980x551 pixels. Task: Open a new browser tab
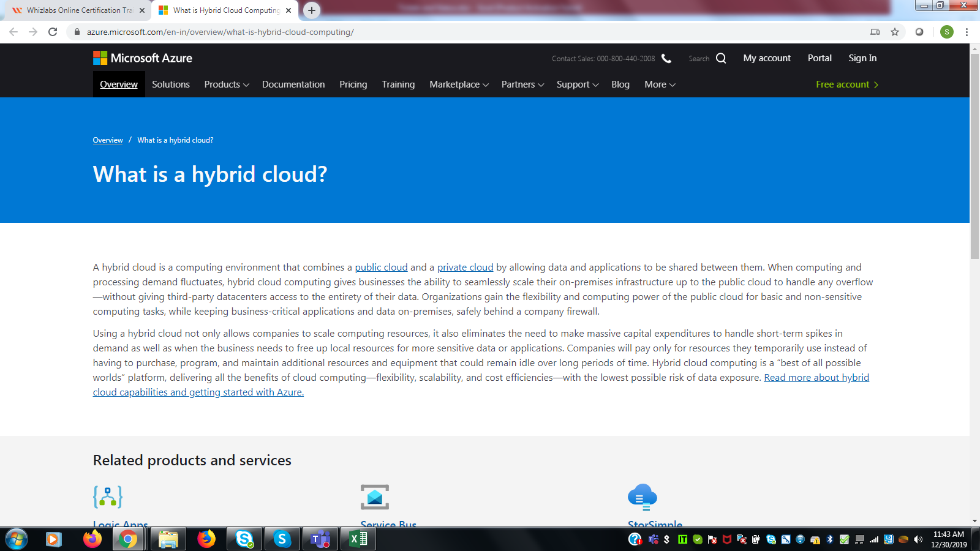[312, 10]
